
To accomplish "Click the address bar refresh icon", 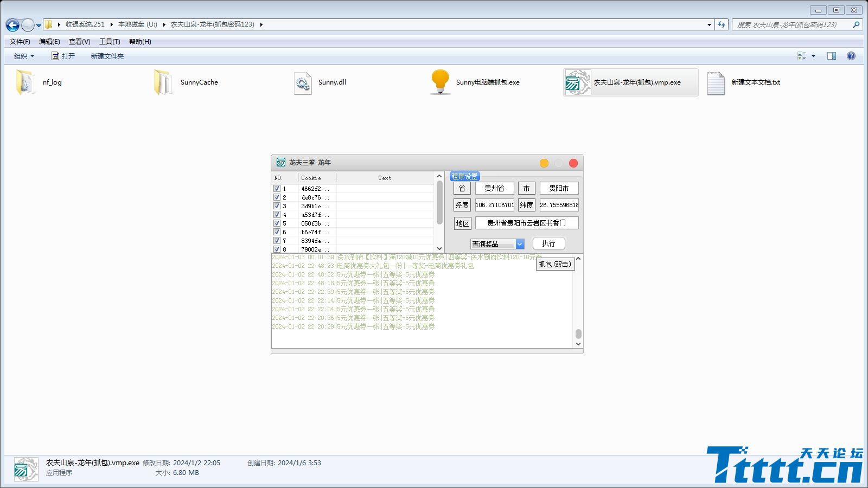I will pyautogui.click(x=722, y=24).
